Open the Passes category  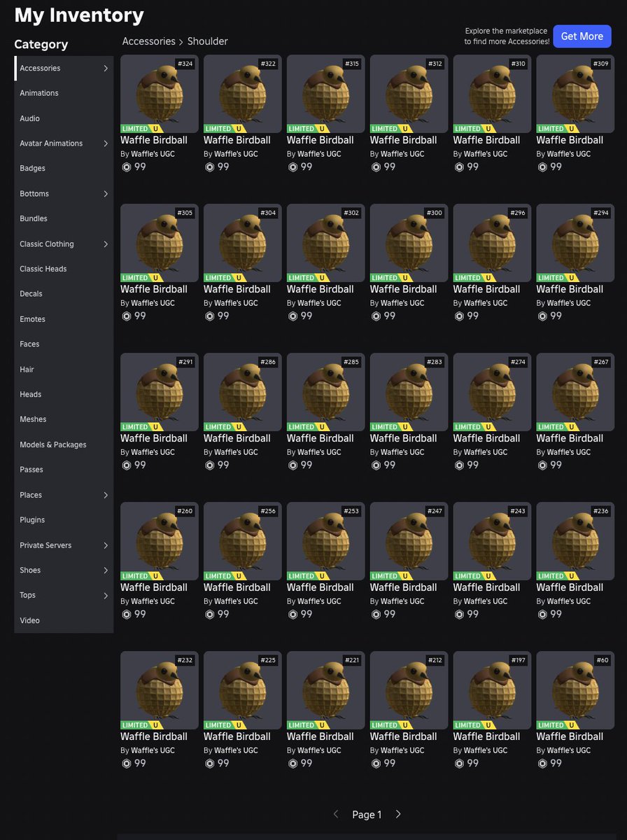point(64,470)
